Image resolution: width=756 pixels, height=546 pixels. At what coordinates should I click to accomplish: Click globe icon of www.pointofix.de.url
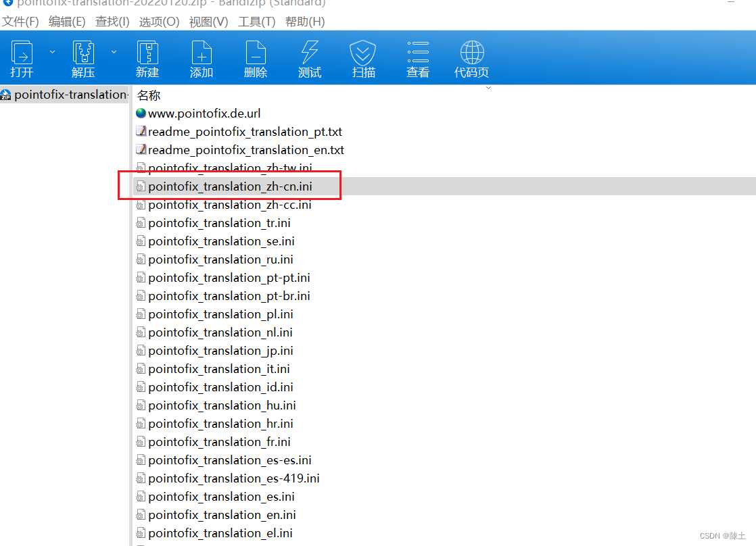[141, 113]
